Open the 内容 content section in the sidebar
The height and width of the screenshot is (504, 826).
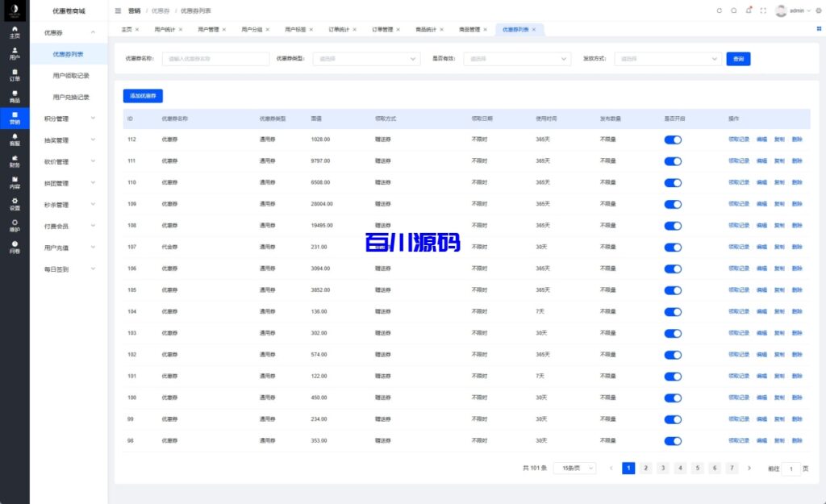point(15,183)
